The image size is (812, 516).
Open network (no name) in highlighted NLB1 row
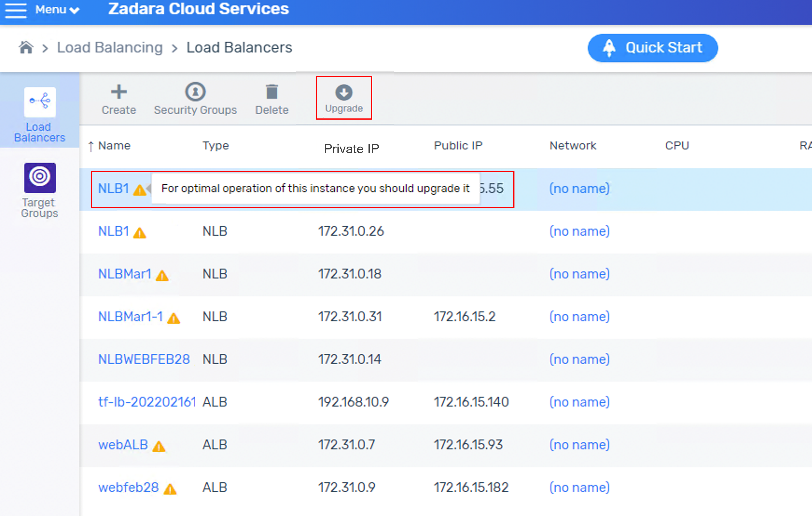(x=579, y=189)
